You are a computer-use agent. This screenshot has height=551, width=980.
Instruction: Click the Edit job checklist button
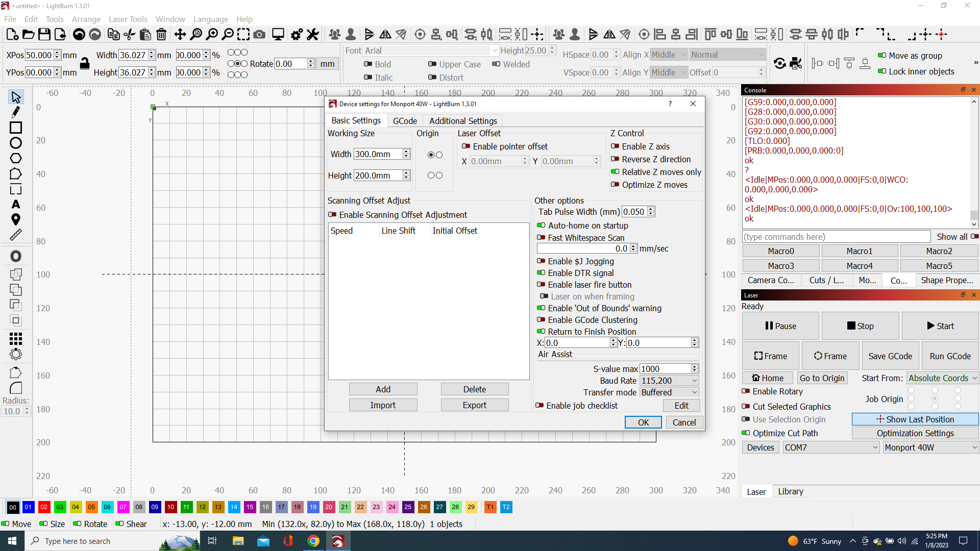pos(681,406)
